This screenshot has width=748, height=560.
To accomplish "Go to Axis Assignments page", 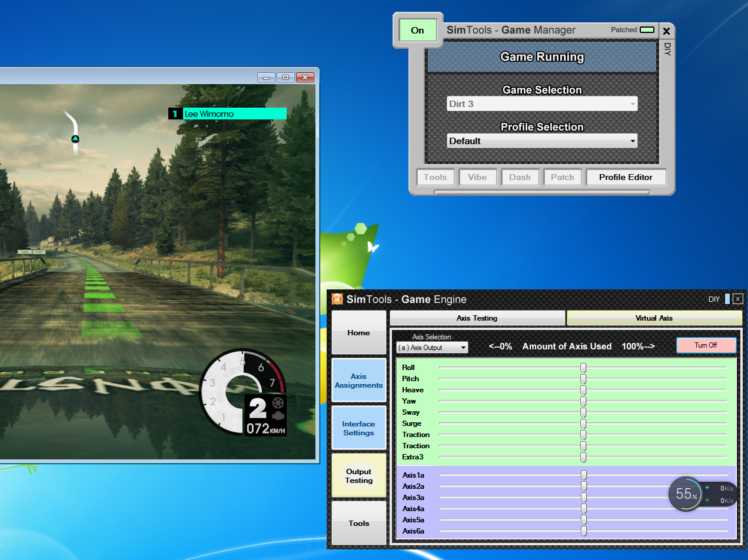I will 358,381.
